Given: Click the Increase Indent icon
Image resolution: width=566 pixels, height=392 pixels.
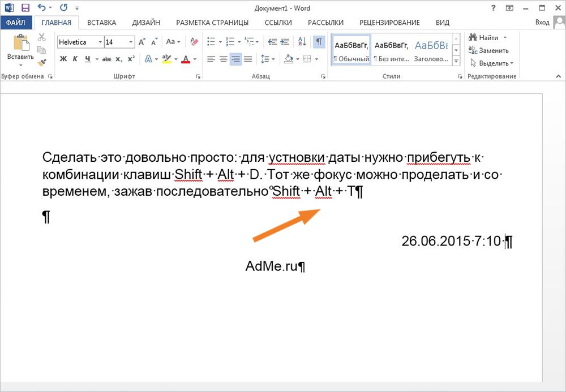Looking at the screenshot, I should [x=285, y=42].
